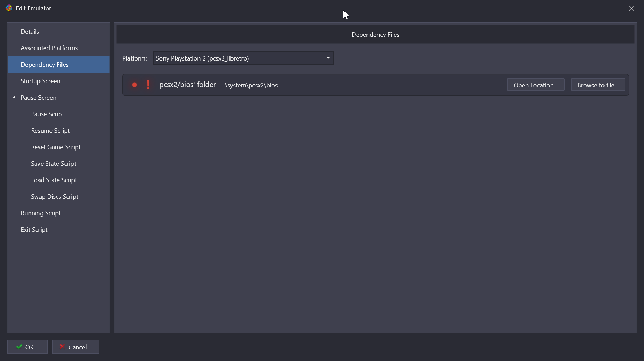This screenshot has width=644, height=361.
Task: Select Dependency Files in sidebar
Action: point(58,64)
